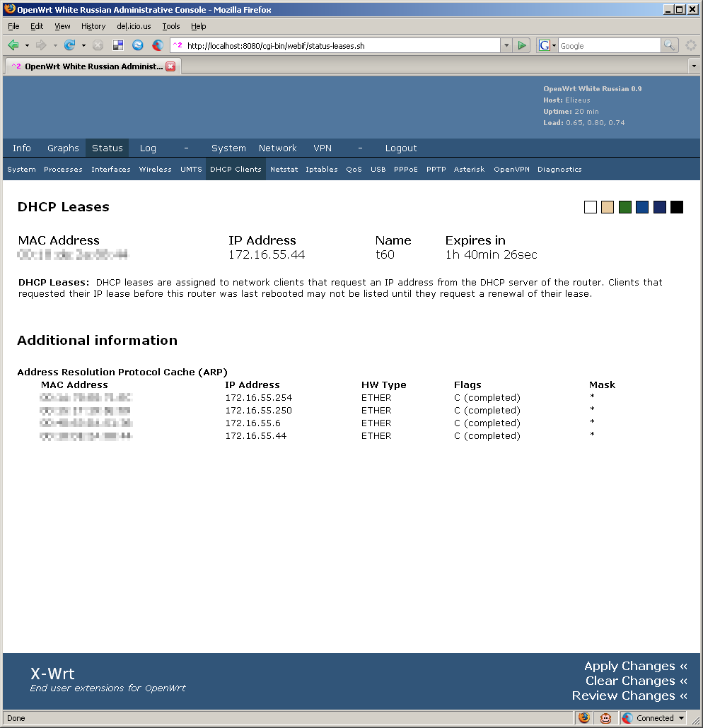Click the green Go arrow button
This screenshot has height=728, width=703.
522,45
